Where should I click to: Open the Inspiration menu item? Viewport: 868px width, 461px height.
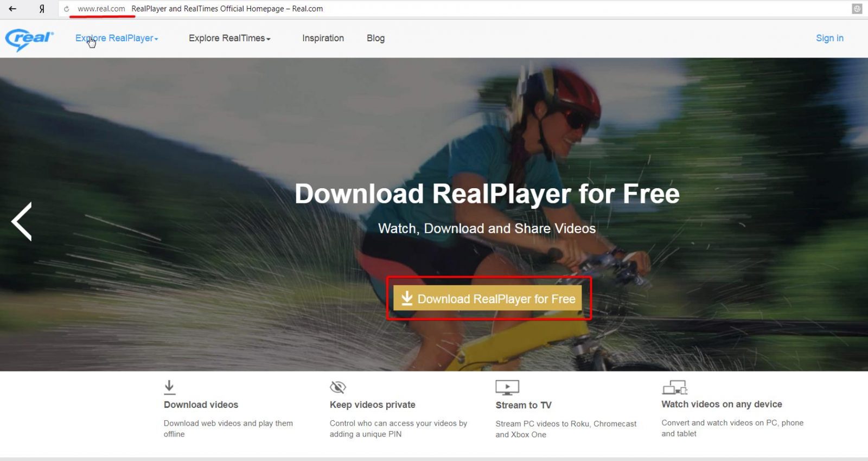[323, 38]
